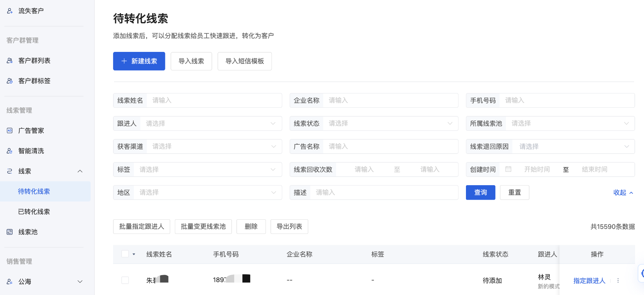
Task: Collapse filters with 收起 link
Action: coord(623,193)
